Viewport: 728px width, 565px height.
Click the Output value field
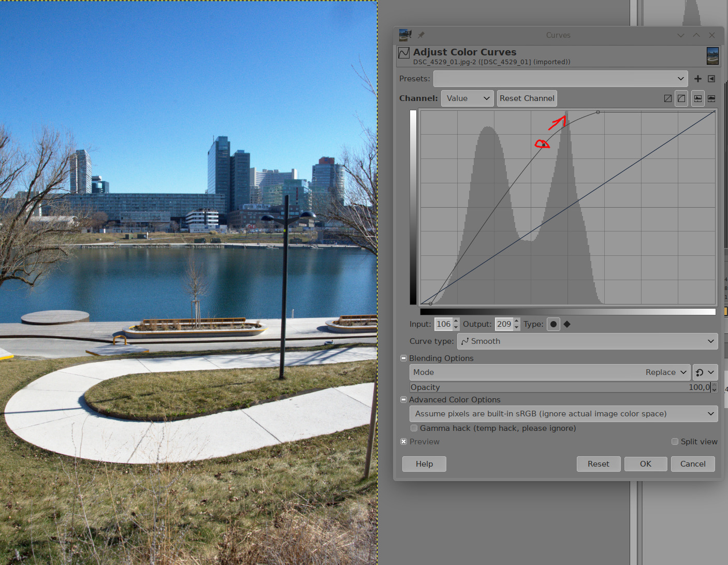[504, 324]
